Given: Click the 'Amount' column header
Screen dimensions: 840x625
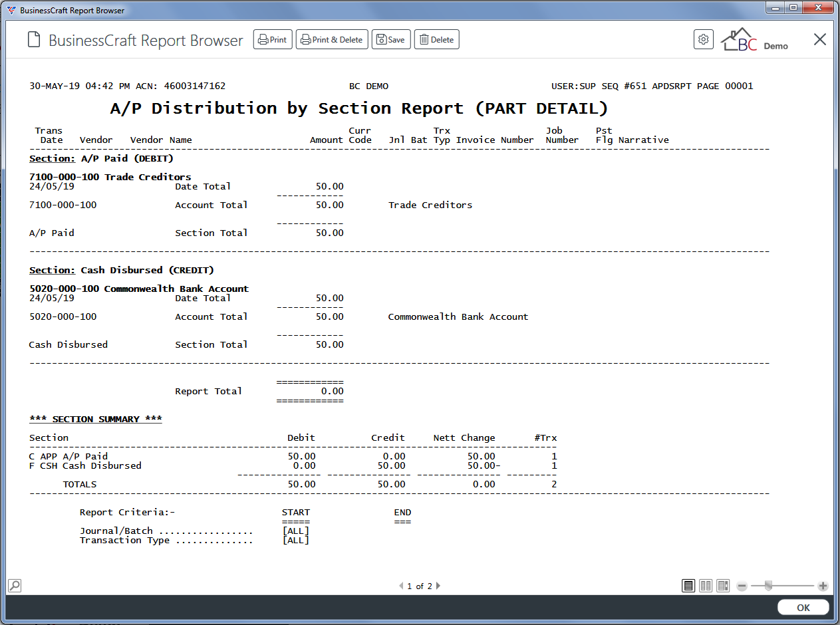Looking at the screenshot, I should pos(327,140).
